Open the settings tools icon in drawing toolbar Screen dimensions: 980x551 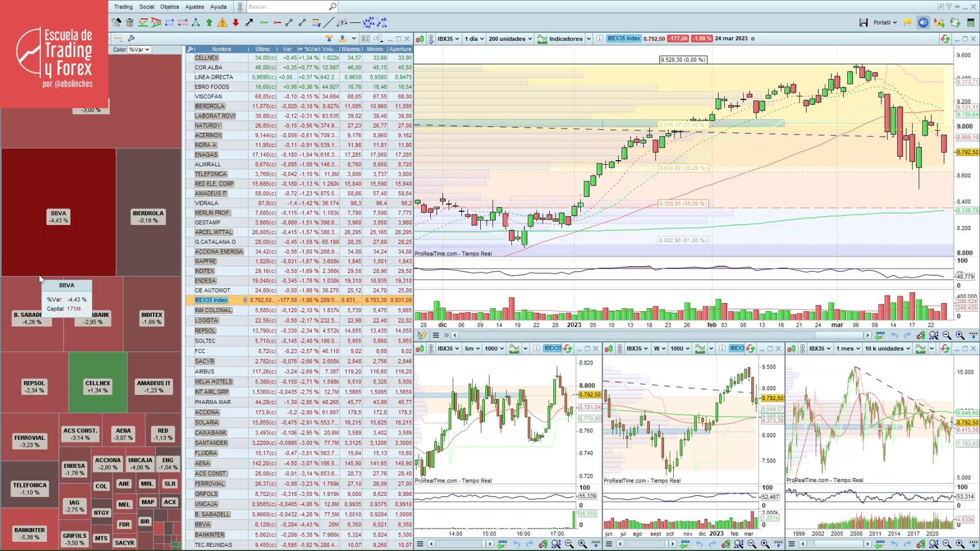[x=117, y=22]
